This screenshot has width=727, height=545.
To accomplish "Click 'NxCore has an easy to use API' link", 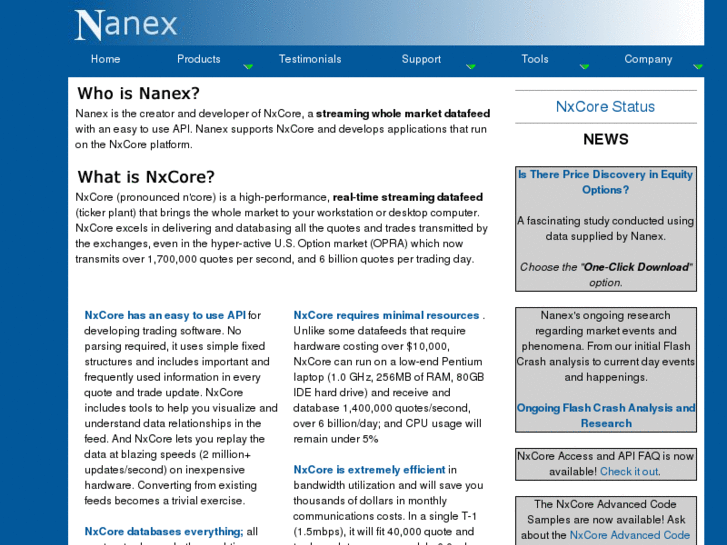I will (165, 315).
